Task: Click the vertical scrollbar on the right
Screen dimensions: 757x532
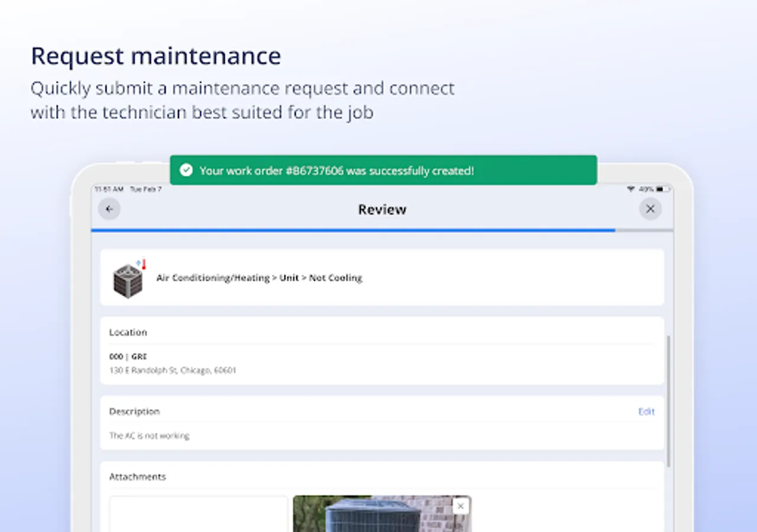Action: (x=669, y=401)
